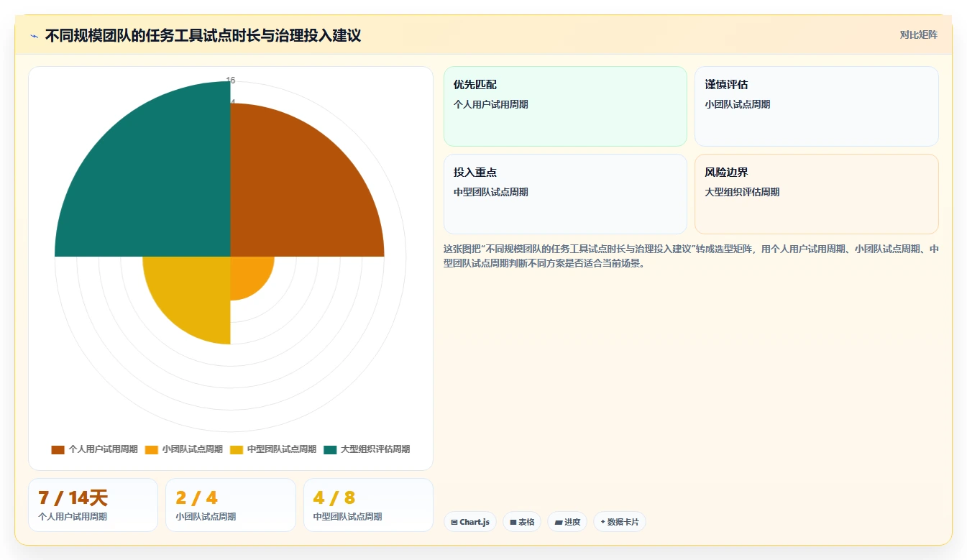Image resolution: width=967 pixels, height=560 pixels.
Task: Toggle 小团队试点周期 legend item
Action: 184,449
